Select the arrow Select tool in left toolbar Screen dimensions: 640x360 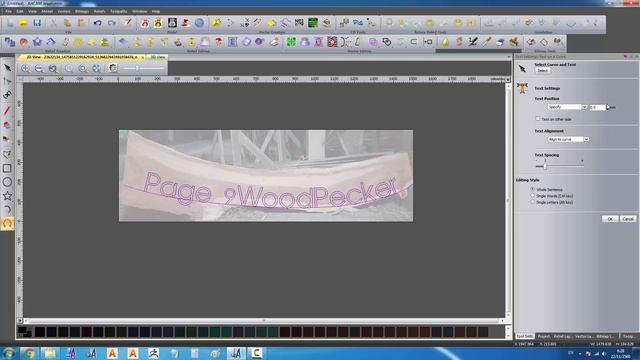7,68
